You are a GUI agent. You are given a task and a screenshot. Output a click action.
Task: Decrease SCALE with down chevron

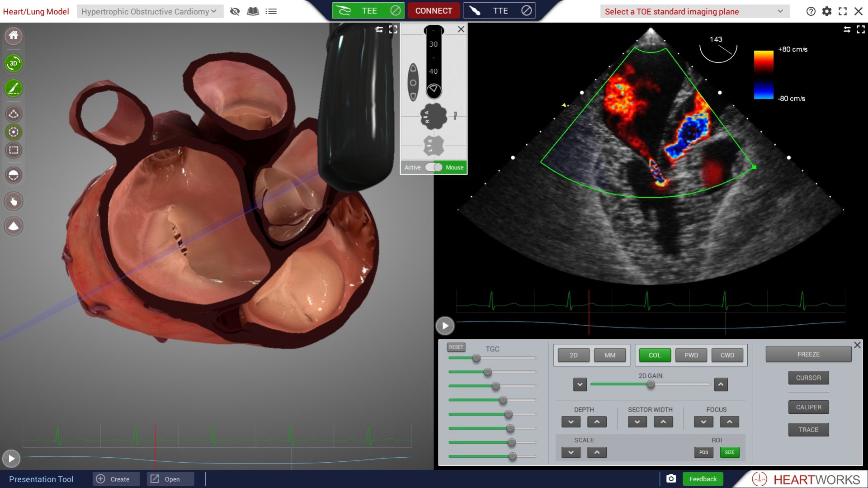(571, 452)
